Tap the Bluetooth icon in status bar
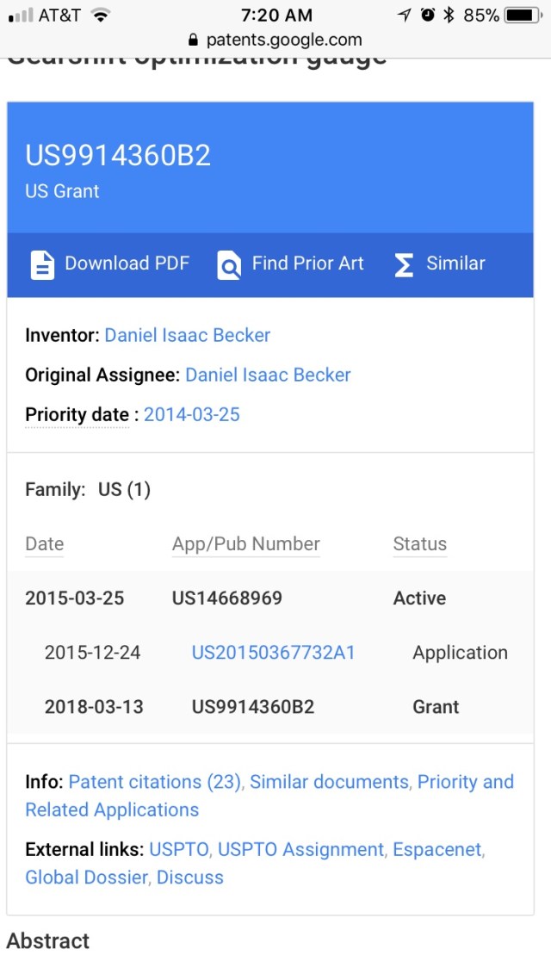 click(449, 15)
